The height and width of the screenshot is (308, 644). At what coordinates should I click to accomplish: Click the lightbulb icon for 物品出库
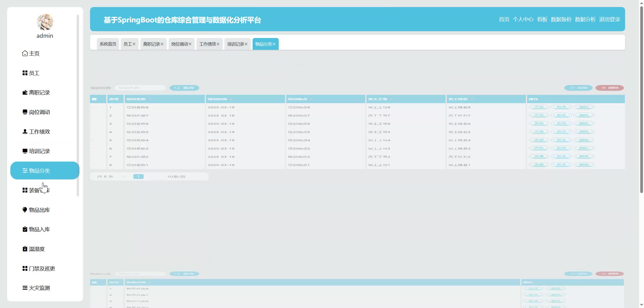25,210
